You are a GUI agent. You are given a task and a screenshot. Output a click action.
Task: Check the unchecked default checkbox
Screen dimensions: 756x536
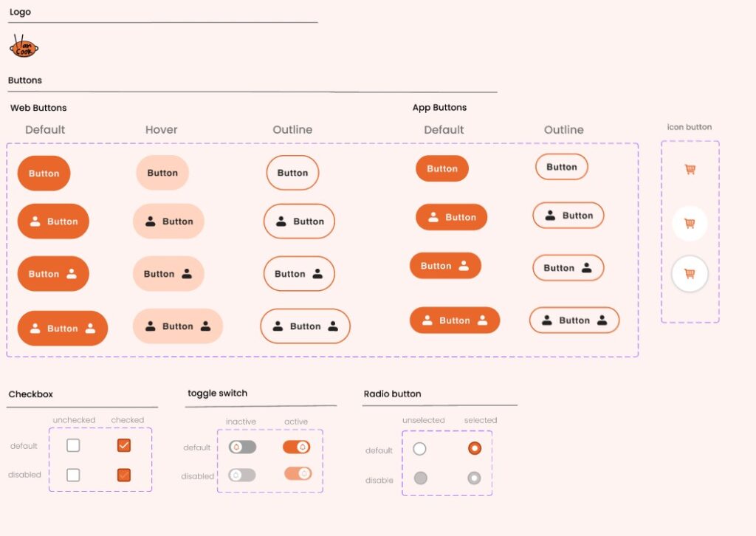(x=72, y=445)
